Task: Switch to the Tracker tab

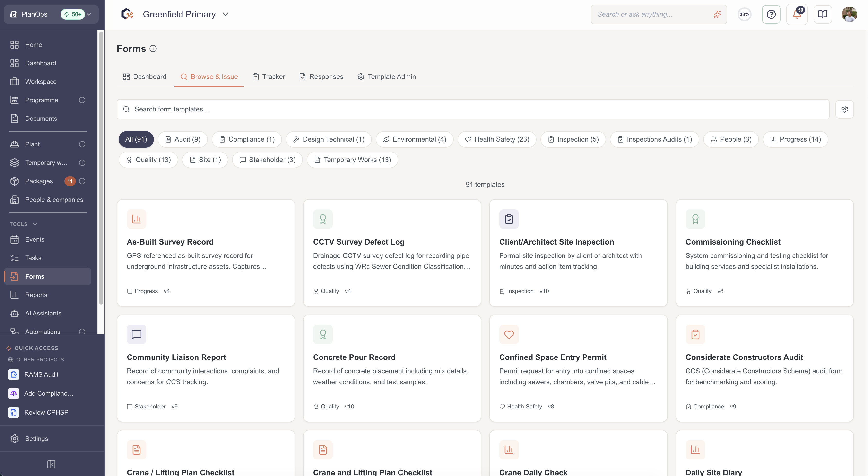Action: 269,77
